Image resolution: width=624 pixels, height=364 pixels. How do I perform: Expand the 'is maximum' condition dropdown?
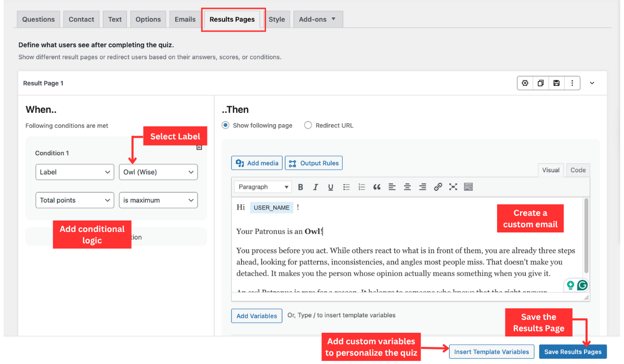[x=158, y=200]
